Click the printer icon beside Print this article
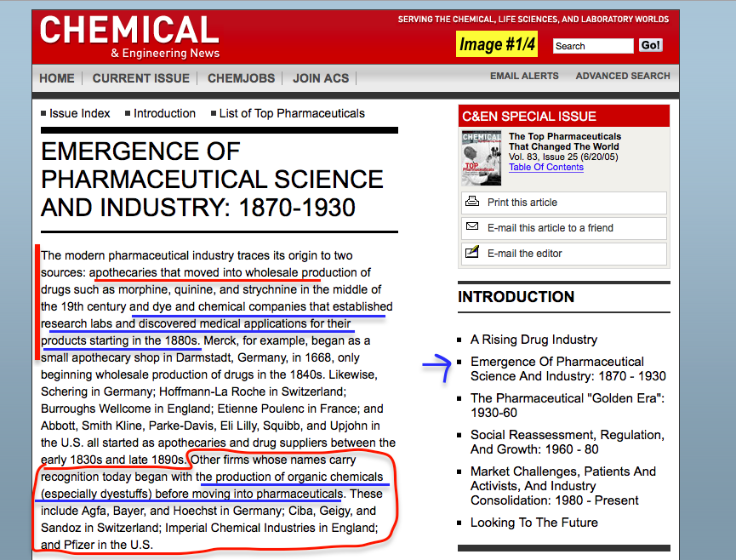This screenshot has height=560, width=736. coord(472,203)
